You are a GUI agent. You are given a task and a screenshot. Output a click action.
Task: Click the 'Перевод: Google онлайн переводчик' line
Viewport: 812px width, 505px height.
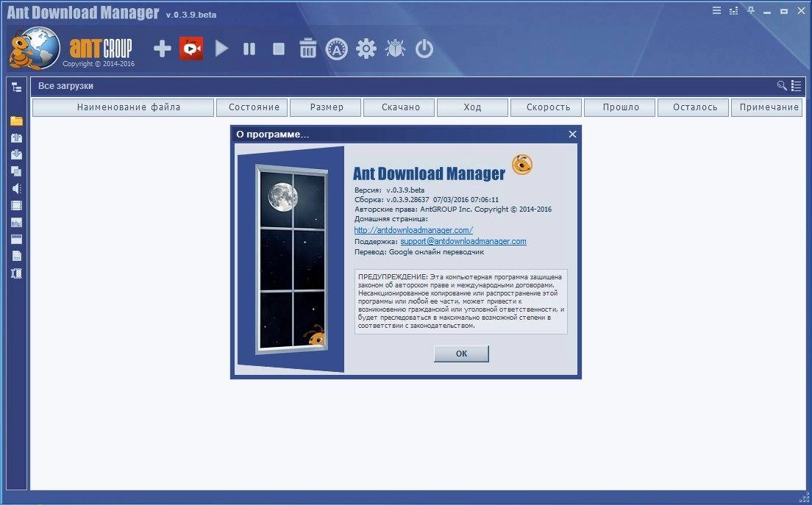tap(419, 252)
